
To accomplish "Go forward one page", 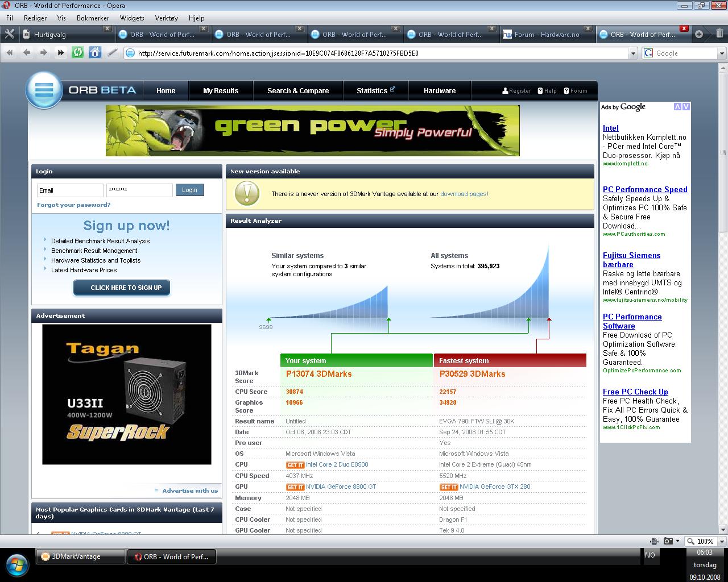I will click(x=43, y=53).
